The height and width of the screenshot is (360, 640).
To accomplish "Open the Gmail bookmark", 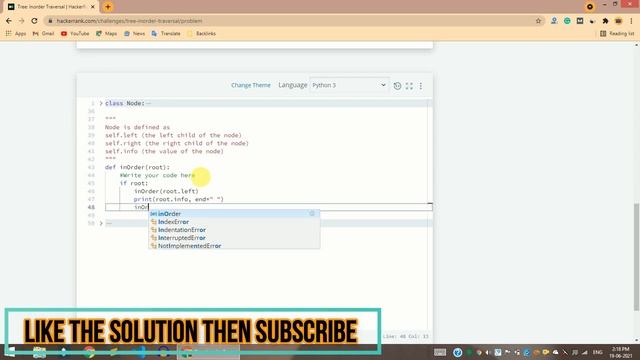I will [x=43, y=33].
